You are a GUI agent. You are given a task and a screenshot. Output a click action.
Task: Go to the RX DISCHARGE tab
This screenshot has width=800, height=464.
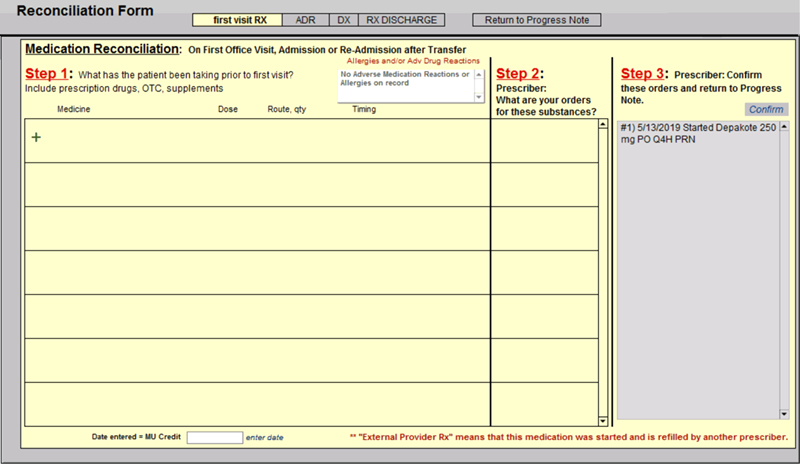click(401, 20)
